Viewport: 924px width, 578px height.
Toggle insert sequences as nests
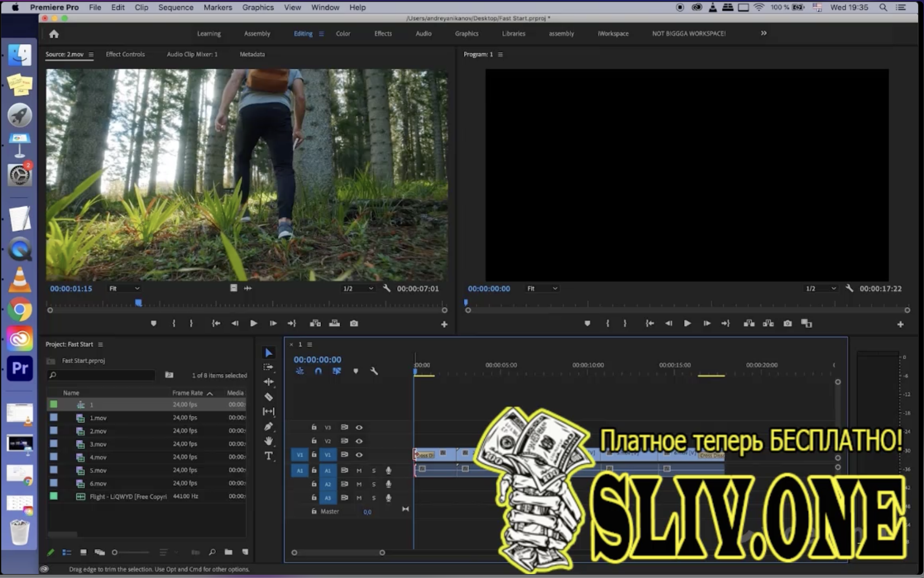(300, 371)
